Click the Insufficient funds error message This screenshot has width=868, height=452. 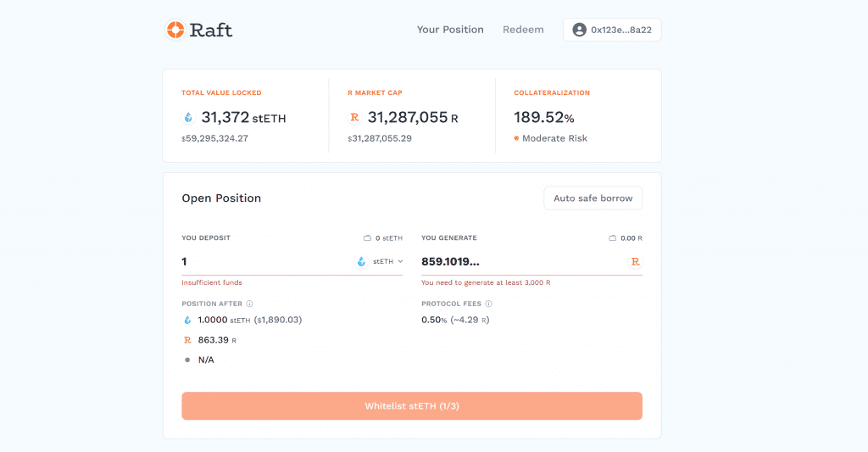pyautogui.click(x=212, y=282)
